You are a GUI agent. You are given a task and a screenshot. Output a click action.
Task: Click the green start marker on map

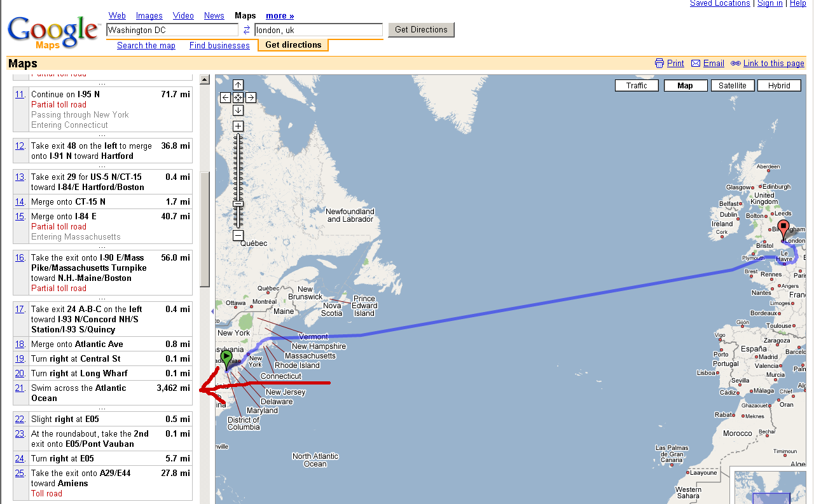(x=227, y=359)
